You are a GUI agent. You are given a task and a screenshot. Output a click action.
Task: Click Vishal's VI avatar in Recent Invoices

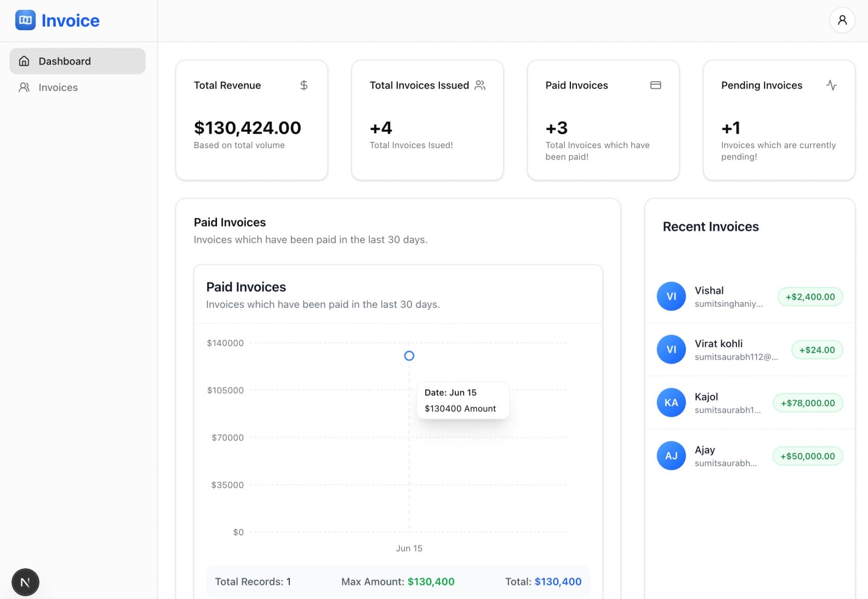(671, 296)
